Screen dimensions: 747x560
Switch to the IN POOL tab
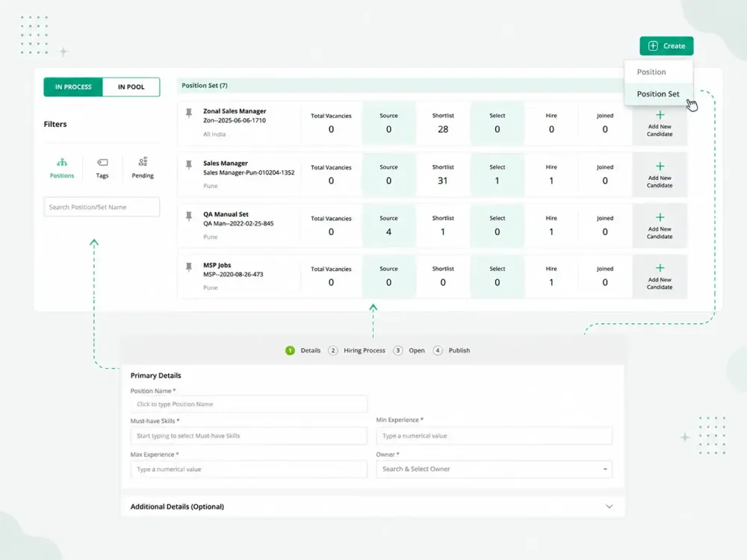tap(131, 87)
